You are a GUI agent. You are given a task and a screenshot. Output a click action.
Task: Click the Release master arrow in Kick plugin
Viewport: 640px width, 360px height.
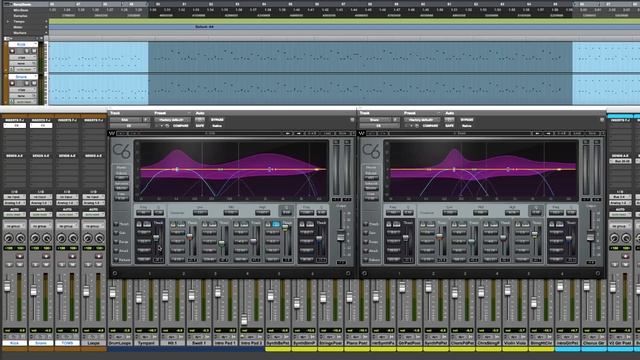click(116, 260)
